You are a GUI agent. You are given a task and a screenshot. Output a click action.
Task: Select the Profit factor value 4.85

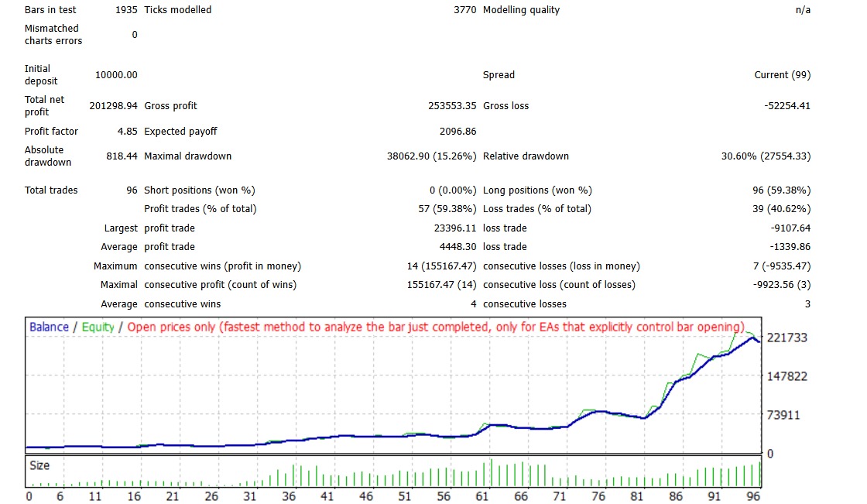click(127, 131)
